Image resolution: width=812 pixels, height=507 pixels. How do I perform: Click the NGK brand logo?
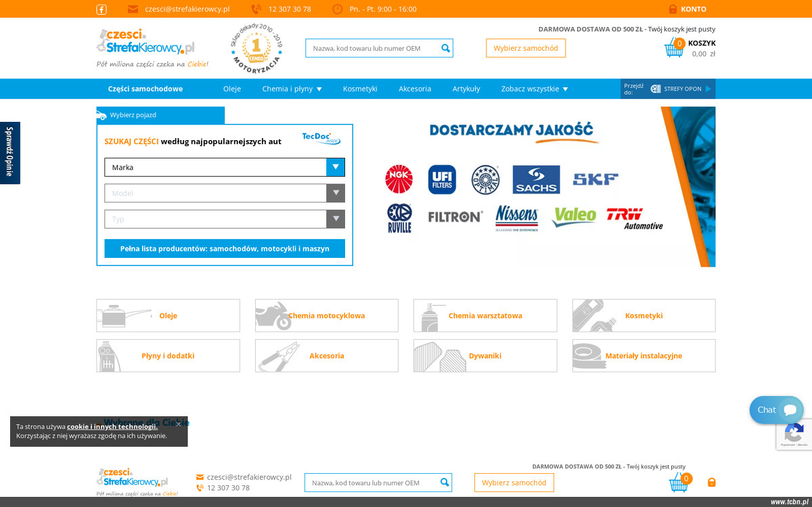click(x=399, y=179)
